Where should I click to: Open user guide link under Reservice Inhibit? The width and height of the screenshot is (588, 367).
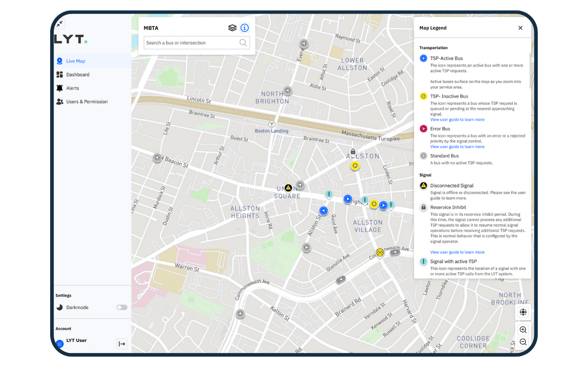coord(457,252)
